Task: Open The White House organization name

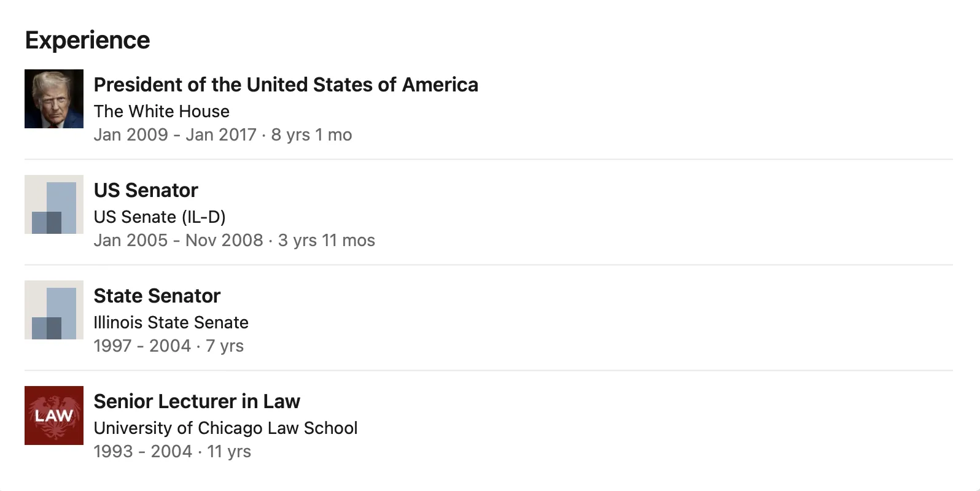Action: pos(161,111)
